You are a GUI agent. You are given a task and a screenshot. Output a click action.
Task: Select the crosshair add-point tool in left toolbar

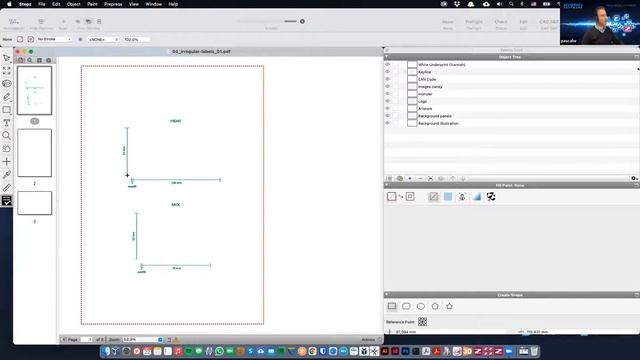7,162
